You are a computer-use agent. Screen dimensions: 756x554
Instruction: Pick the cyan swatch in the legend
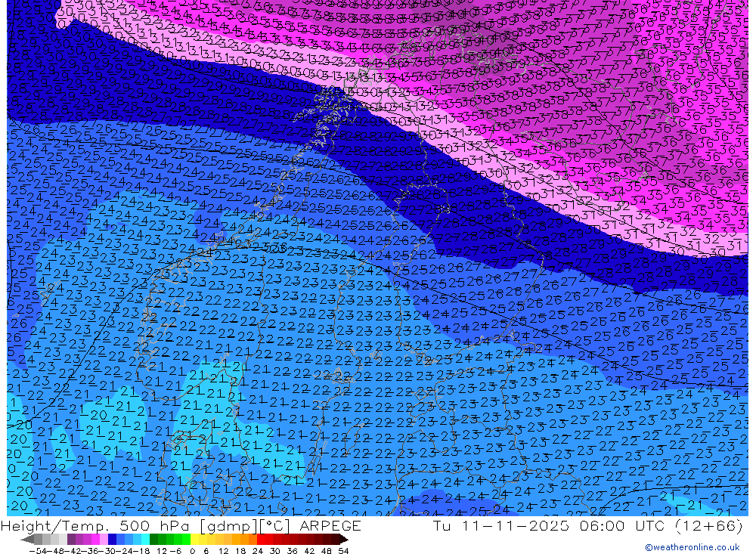point(145,539)
